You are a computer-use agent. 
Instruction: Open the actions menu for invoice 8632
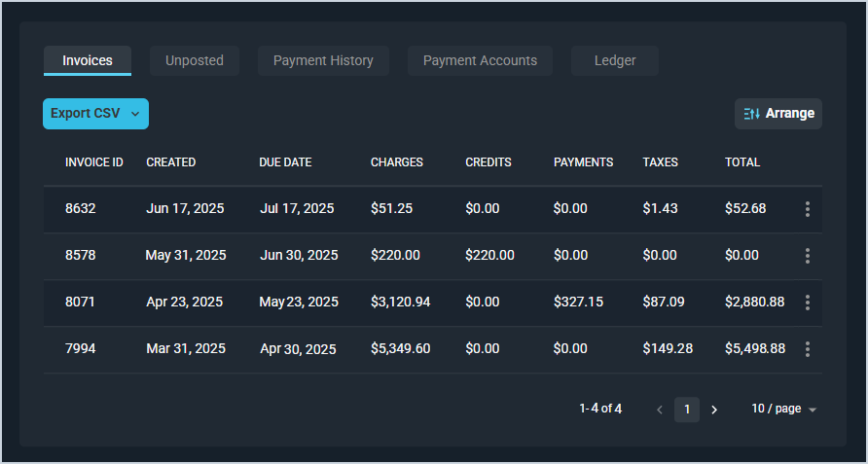tap(807, 209)
